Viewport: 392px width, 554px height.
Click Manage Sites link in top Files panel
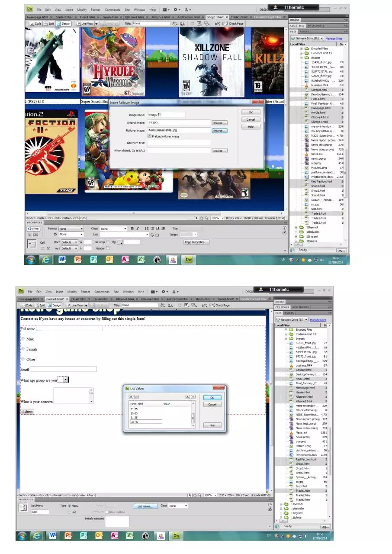334,39
